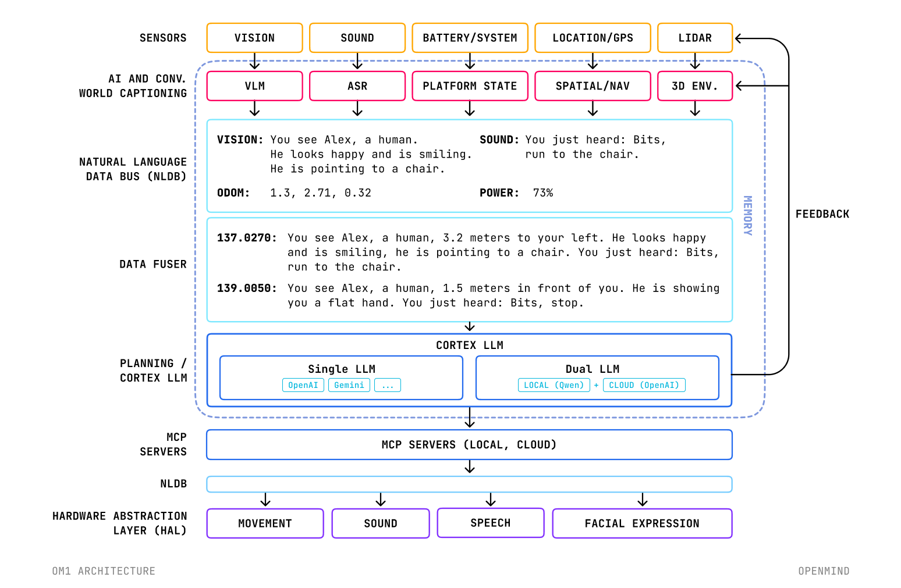Viewport: 901px width, 588px height.
Task: Click the SPATIAL/NAV box
Action: (x=593, y=86)
